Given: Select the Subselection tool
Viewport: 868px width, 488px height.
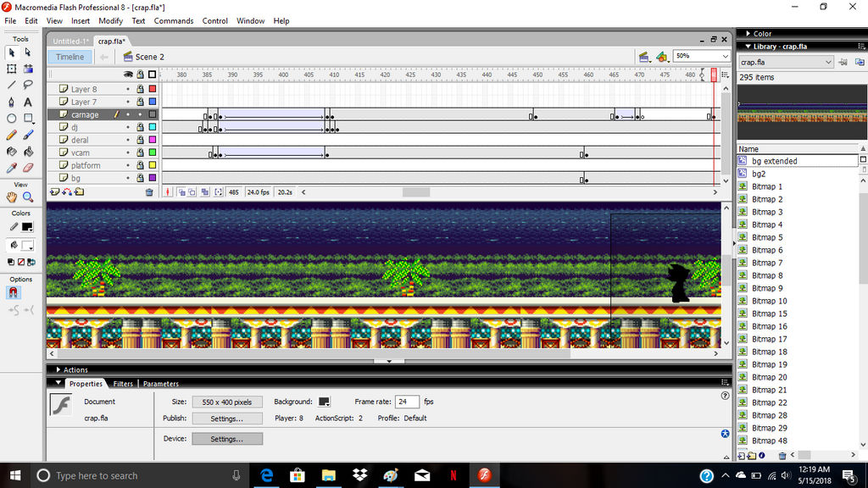Looking at the screenshot, I should coord(28,53).
